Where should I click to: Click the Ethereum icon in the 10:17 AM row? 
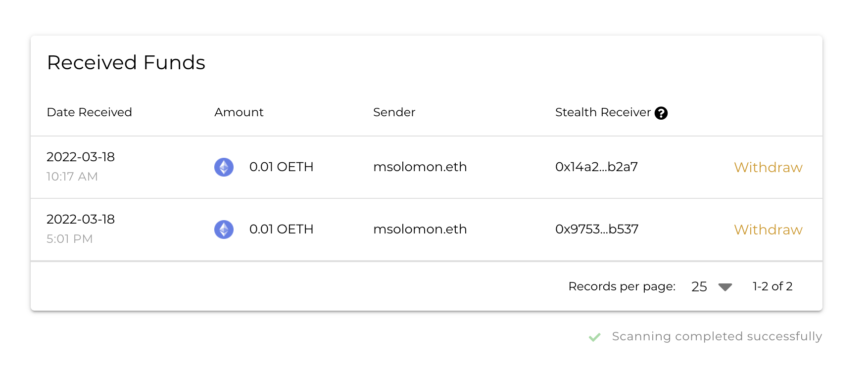tap(224, 167)
